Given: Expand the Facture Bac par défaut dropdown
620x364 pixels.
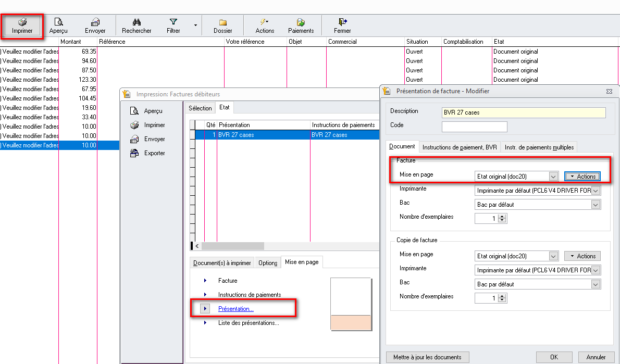Looking at the screenshot, I should 596,205.
